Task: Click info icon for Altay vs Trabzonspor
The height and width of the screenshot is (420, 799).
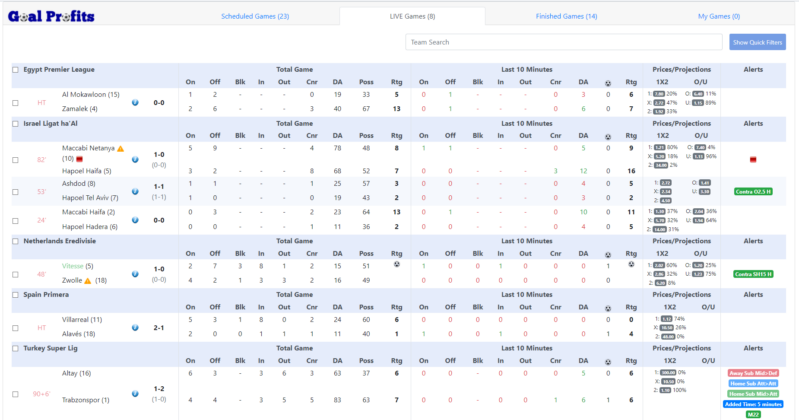Action: click(135, 393)
